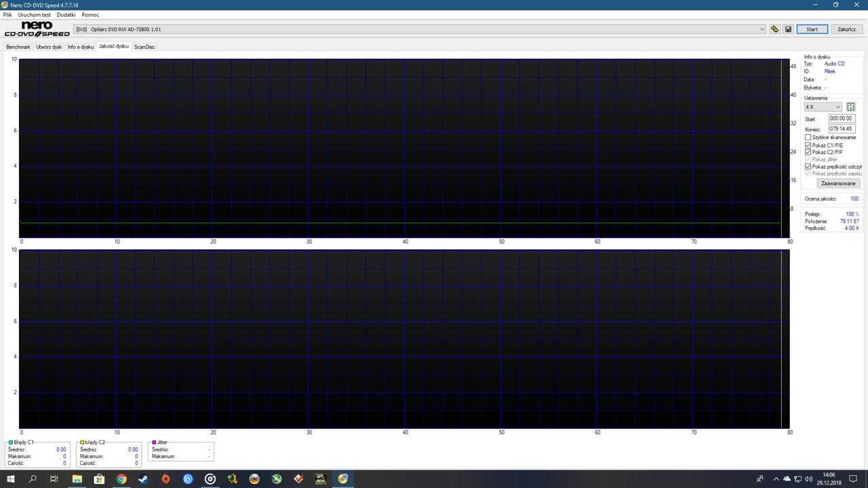Click the Prędkość value 4.00 X
Image resolution: width=868 pixels, height=488 pixels.
(852, 228)
